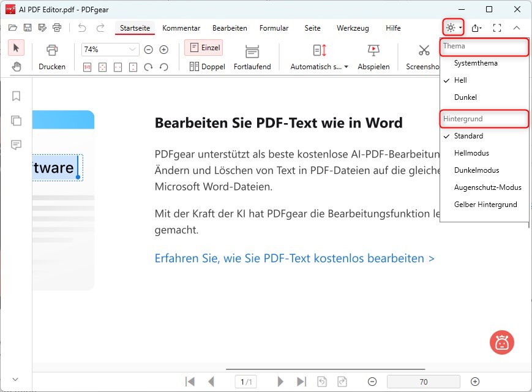
Task: Open the Seite tab
Action: pyautogui.click(x=312, y=28)
